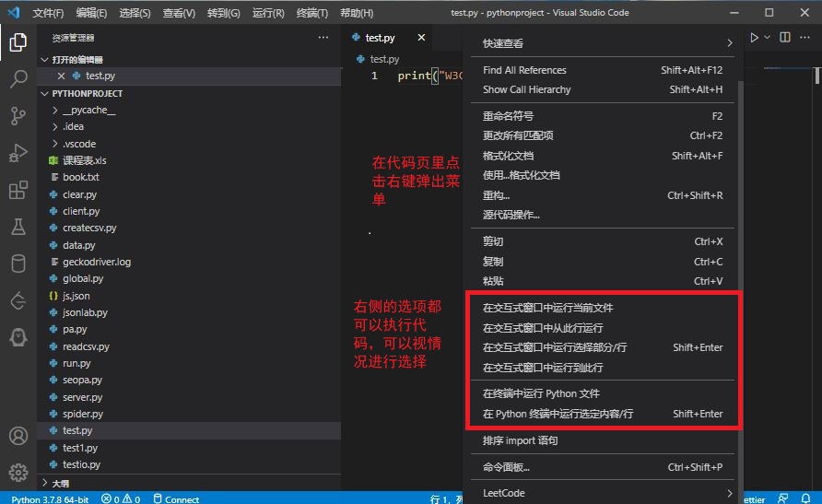Open the database cylinder view

coord(18,264)
